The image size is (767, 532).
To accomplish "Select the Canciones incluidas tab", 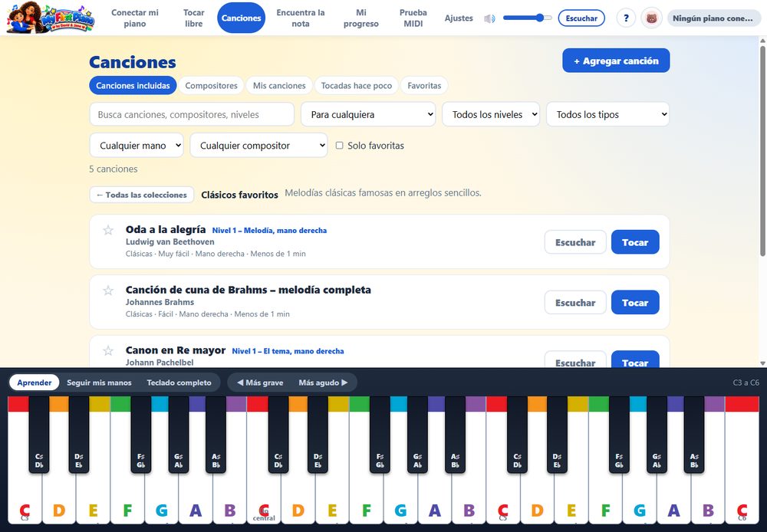I will click(133, 86).
